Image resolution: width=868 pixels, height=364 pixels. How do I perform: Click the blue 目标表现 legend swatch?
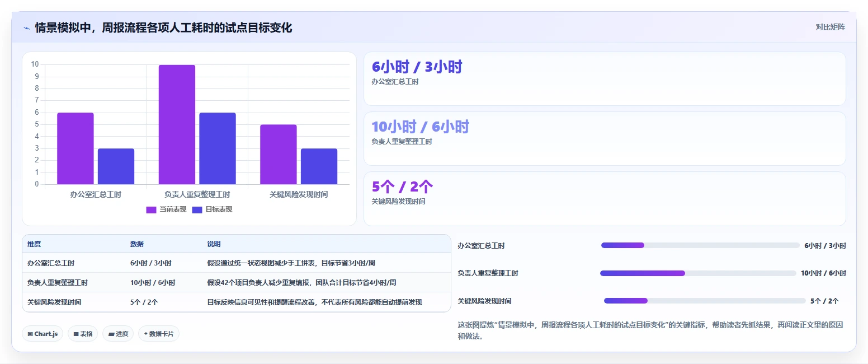pyautogui.click(x=197, y=209)
